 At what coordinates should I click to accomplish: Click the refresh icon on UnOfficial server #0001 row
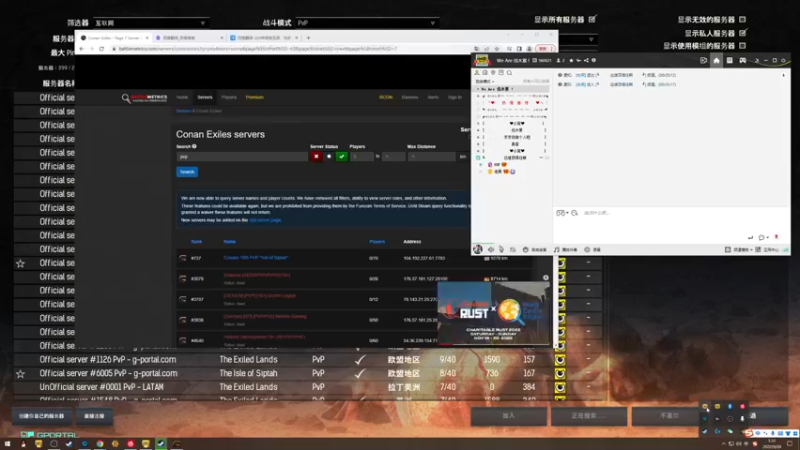(560, 387)
